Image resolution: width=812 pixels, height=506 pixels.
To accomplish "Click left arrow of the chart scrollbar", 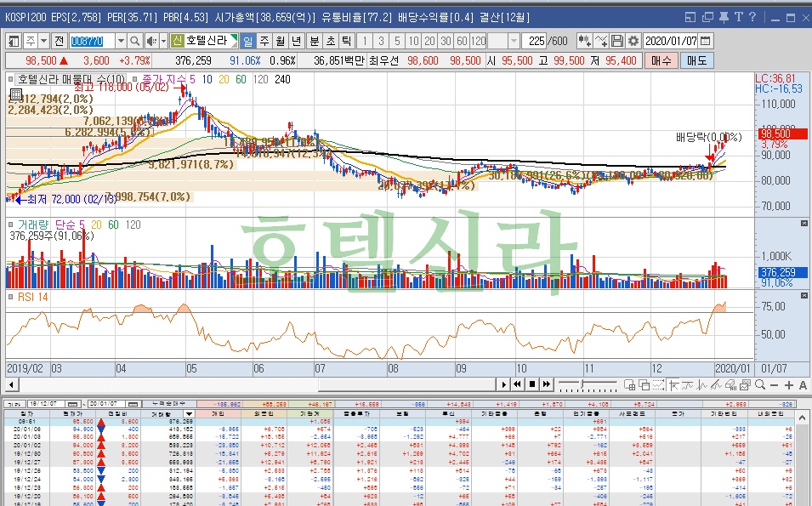I will [12, 384].
